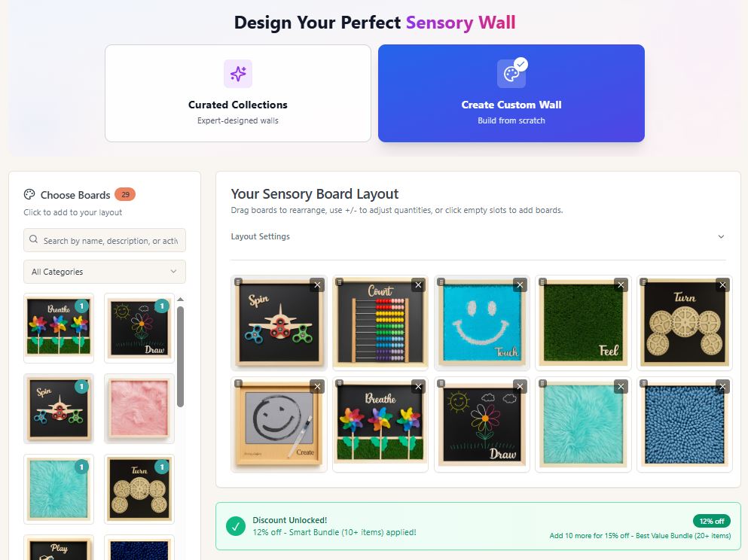This screenshot has height=560, width=748.
Task: Click the green discount checkmark icon
Action: (x=236, y=526)
